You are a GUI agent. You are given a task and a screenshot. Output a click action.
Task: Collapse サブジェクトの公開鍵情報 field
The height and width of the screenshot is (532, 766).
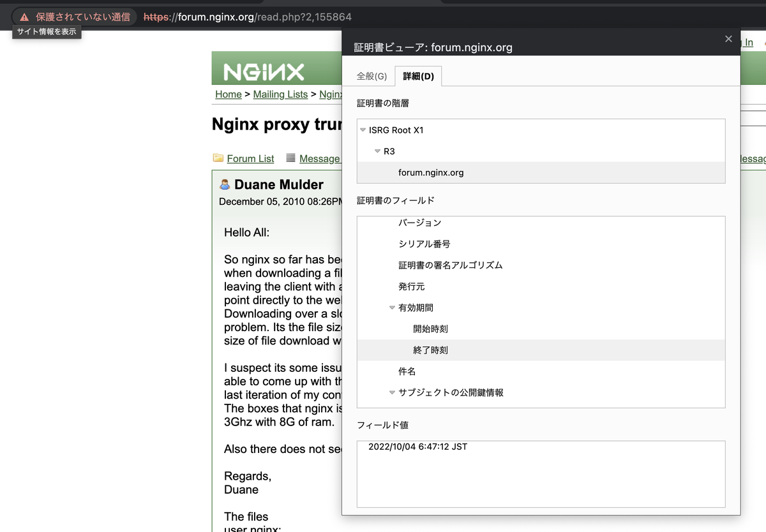[x=392, y=392]
